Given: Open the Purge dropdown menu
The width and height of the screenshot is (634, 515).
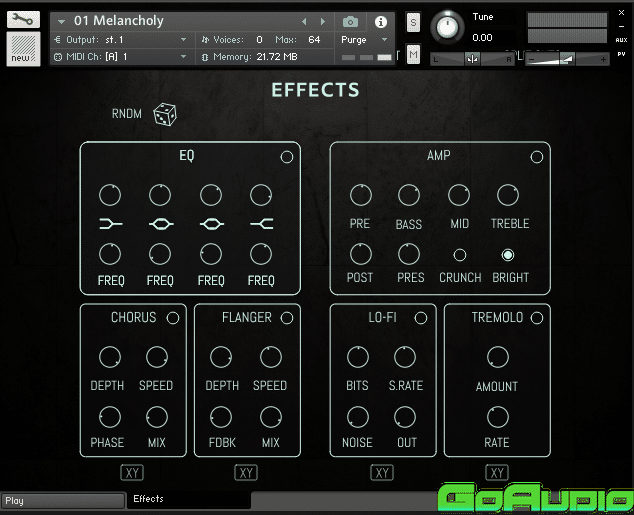Looking at the screenshot, I should [365, 40].
